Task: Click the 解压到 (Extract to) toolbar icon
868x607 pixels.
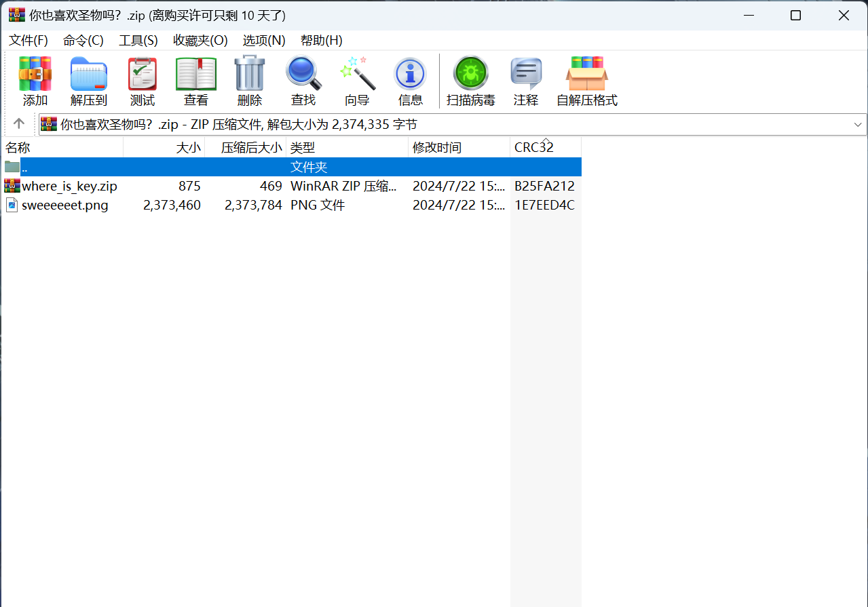Action: tap(89, 74)
